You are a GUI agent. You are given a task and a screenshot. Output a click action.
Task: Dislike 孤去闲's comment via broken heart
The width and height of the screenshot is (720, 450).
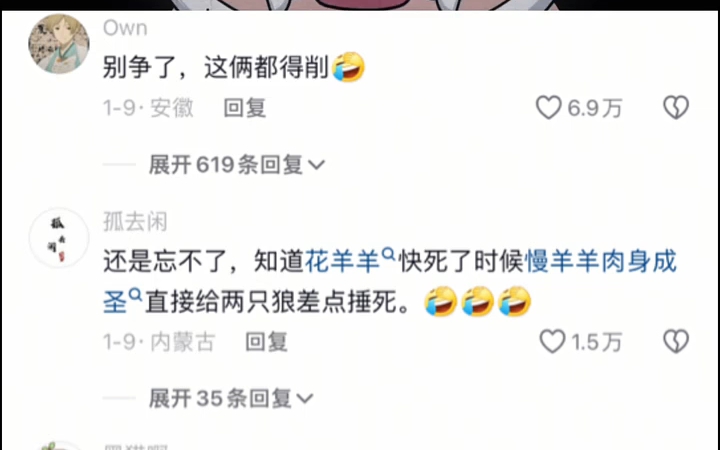click(x=676, y=342)
